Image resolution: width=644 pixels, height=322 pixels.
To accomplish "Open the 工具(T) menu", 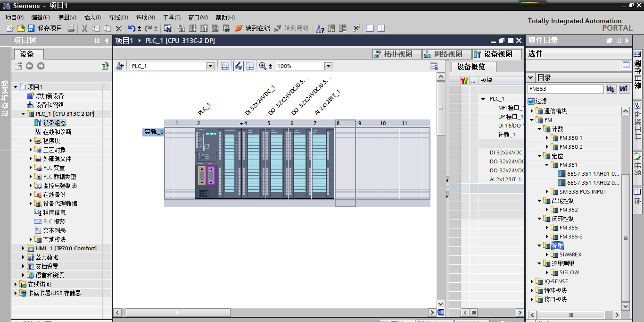I will click(x=172, y=17).
